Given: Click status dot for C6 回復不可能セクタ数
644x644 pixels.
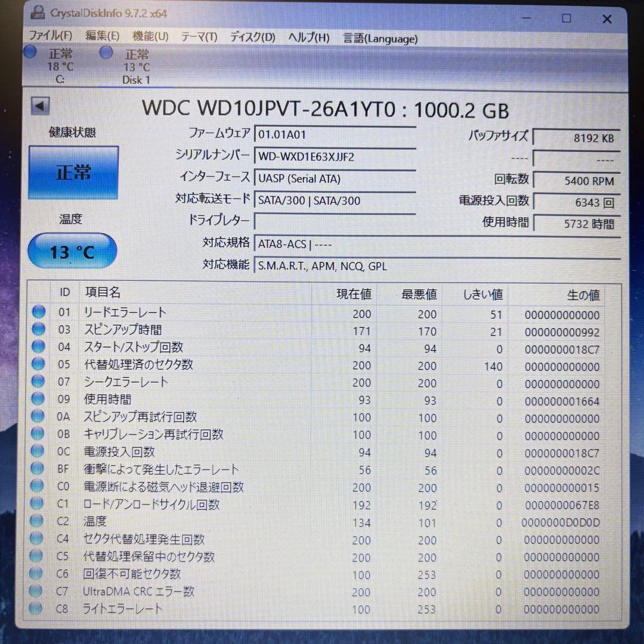Looking at the screenshot, I should [x=36, y=573].
